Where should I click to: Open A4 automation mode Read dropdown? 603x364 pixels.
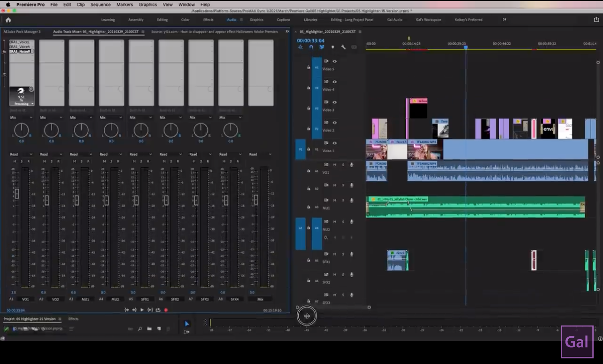point(111,154)
